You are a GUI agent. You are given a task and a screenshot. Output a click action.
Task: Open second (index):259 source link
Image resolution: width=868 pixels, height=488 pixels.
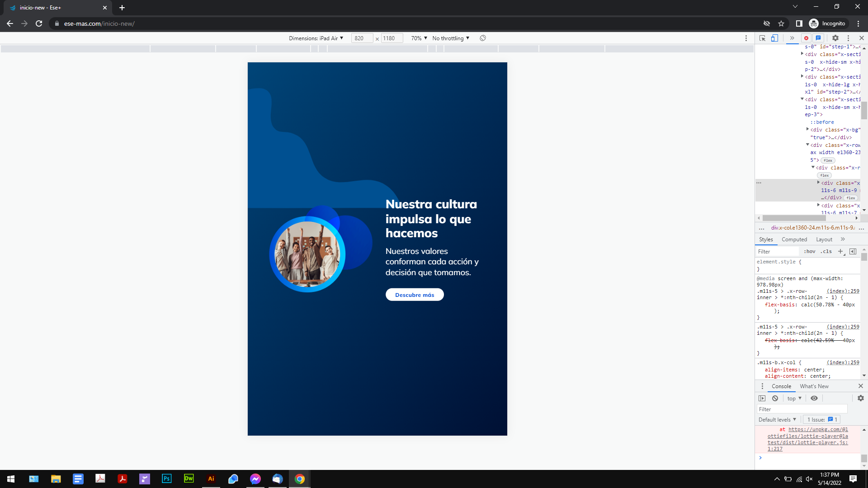[x=843, y=327]
